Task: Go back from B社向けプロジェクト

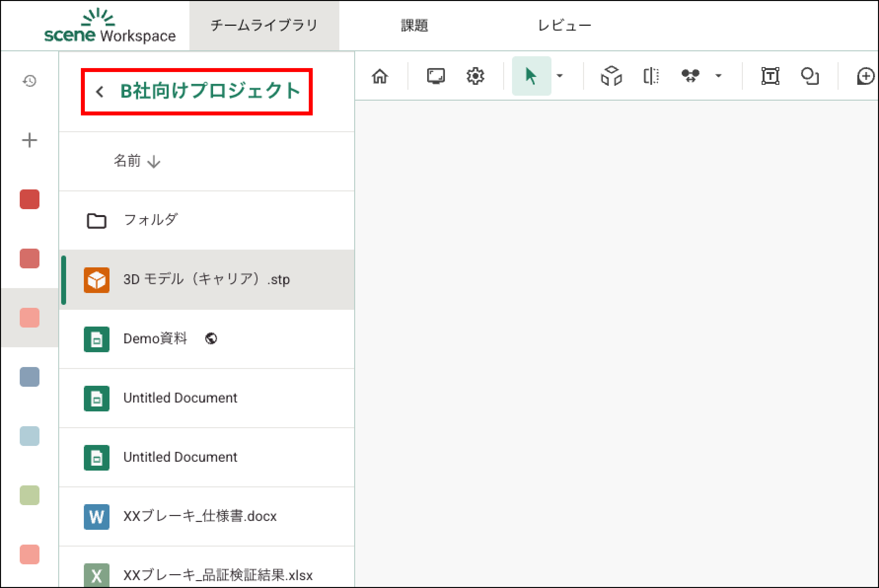Action: pos(100,92)
